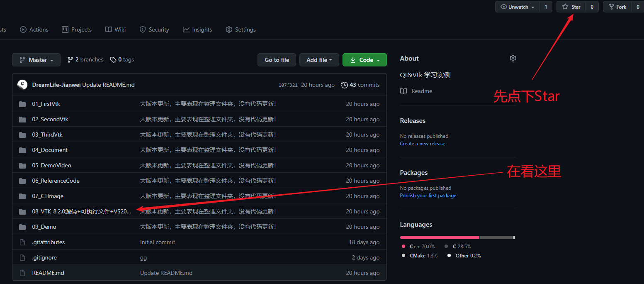The height and width of the screenshot is (284, 644).
Task: Open the stargazers count of 0
Action: (x=592, y=7)
